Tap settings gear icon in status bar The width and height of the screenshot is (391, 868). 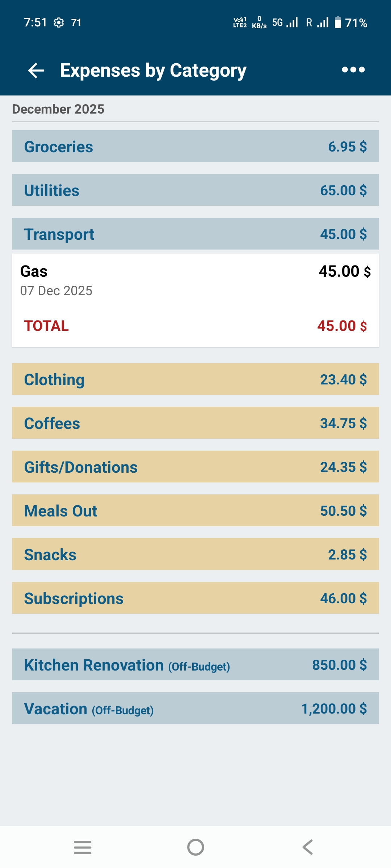[59, 23]
